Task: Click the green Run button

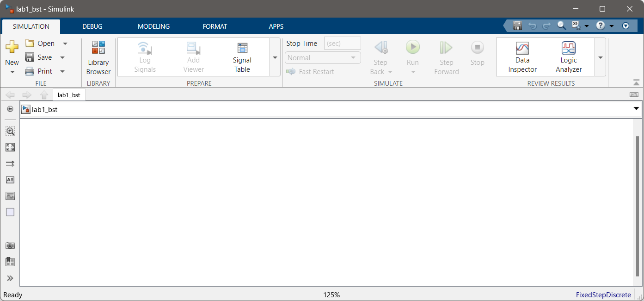Action: (x=413, y=47)
